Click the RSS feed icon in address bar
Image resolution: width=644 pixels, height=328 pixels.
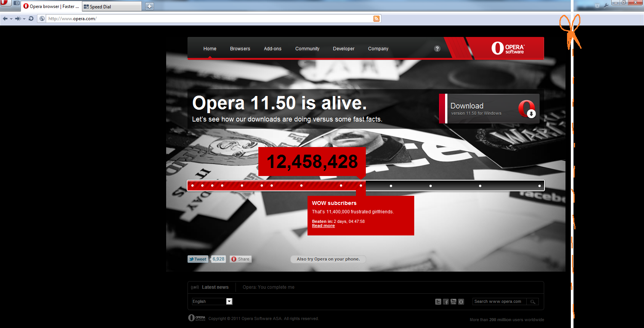pyautogui.click(x=376, y=19)
